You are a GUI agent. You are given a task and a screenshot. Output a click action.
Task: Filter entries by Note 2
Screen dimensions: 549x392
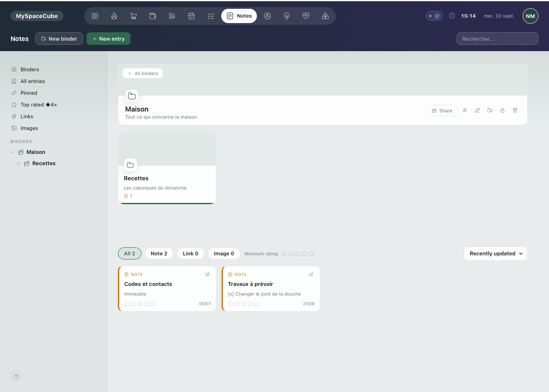[x=159, y=254]
